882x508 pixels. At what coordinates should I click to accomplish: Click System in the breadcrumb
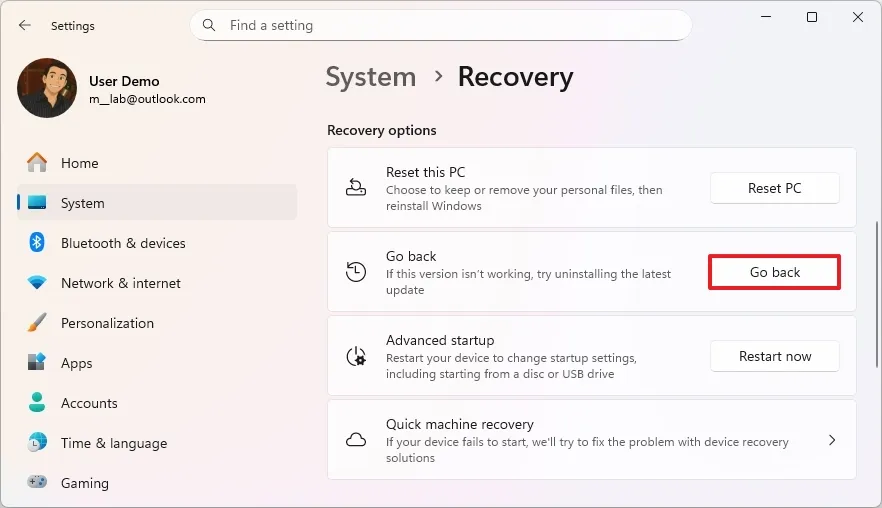click(371, 77)
